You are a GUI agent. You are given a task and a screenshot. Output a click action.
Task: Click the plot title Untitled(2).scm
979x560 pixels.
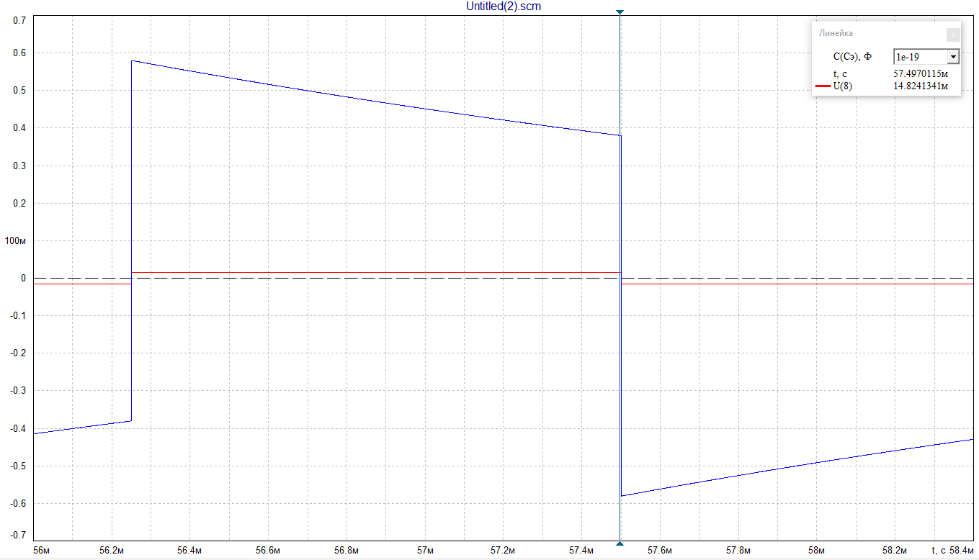pyautogui.click(x=504, y=6)
